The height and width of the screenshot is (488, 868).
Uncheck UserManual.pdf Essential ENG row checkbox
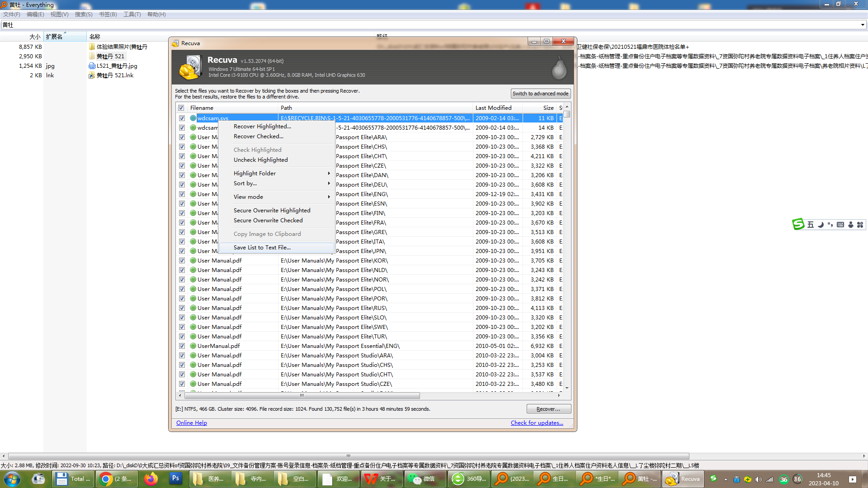(x=182, y=346)
